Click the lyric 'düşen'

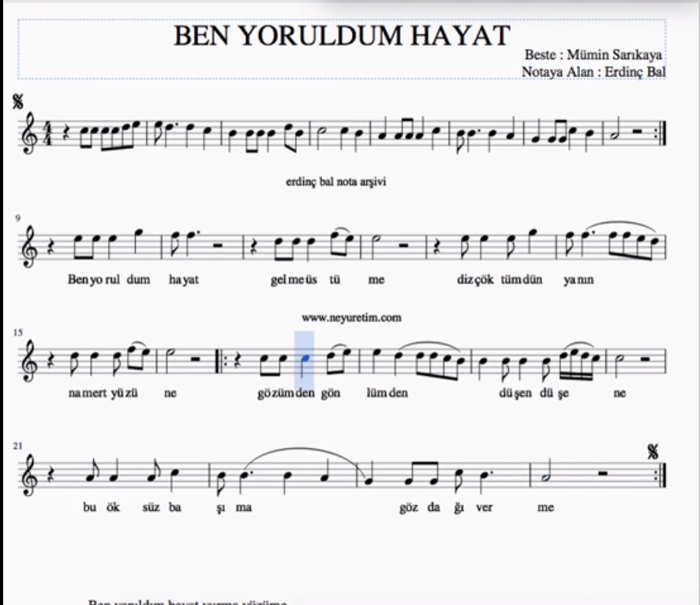point(515,393)
